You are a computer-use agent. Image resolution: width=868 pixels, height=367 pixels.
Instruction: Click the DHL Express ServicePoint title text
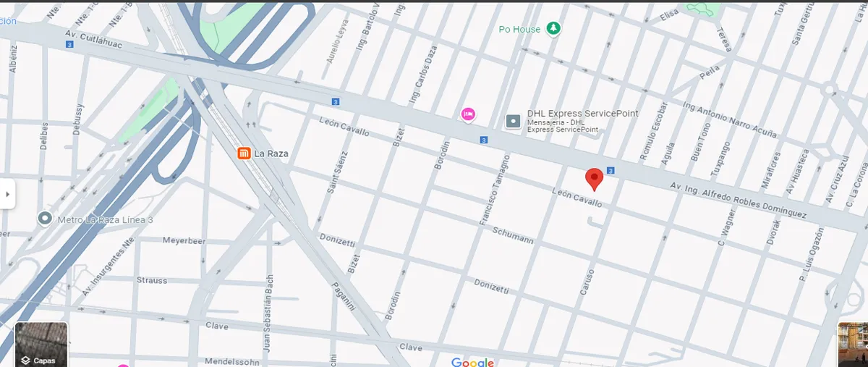pos(582,114)
